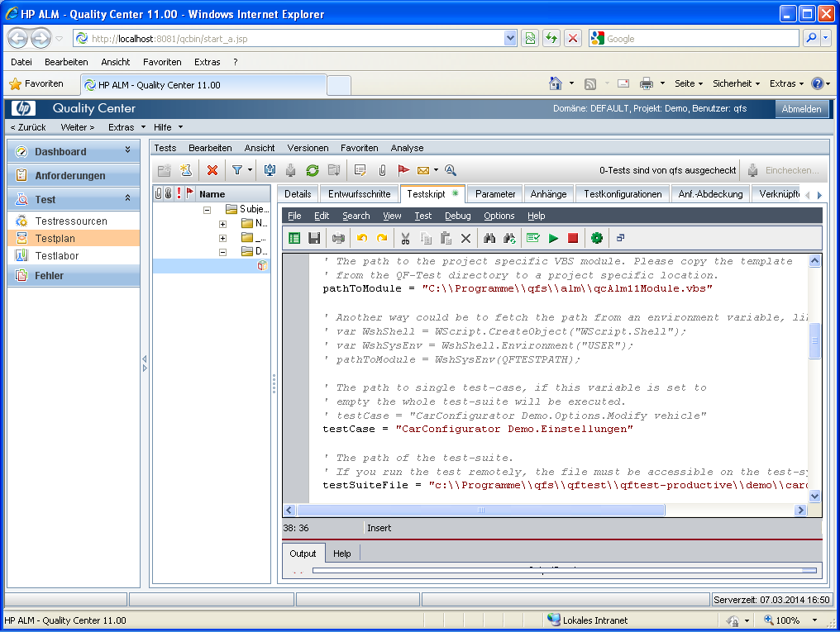840x632 pixels.
Task: Click the Run script green play icon
Action: [553, 239]
